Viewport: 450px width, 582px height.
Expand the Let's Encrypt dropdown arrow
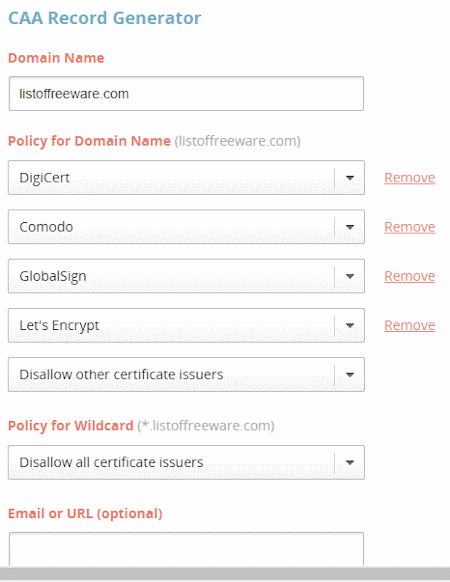[349, 326]
